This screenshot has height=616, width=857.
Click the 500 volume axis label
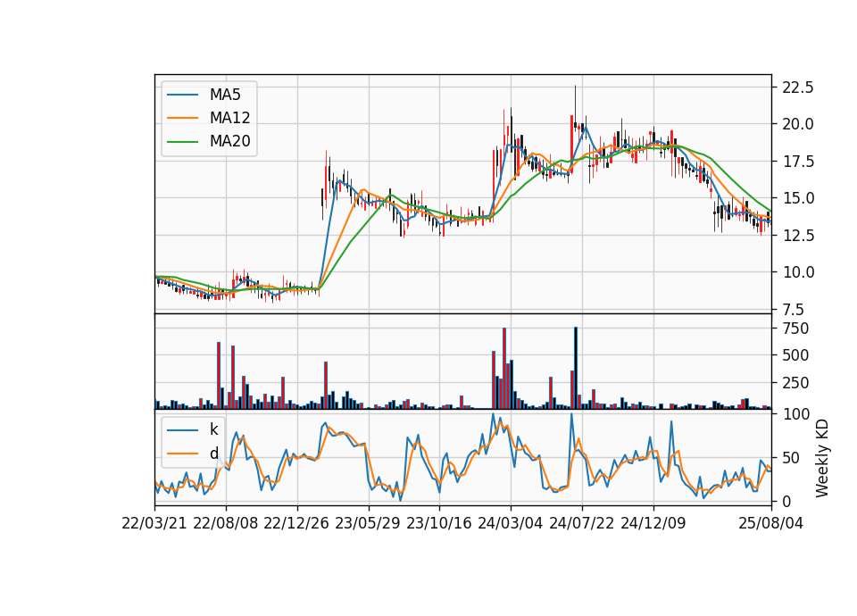795,355
